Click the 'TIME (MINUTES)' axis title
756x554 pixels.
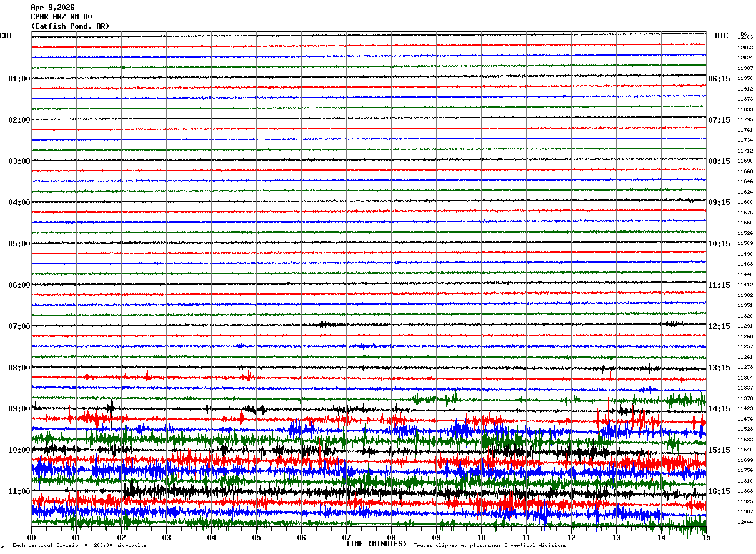click(376, 544)
